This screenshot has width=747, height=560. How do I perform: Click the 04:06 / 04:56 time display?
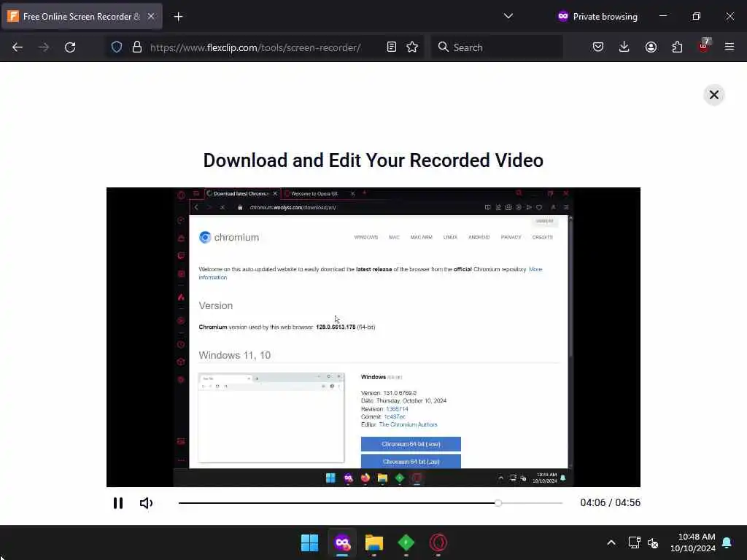pos(611,503)
